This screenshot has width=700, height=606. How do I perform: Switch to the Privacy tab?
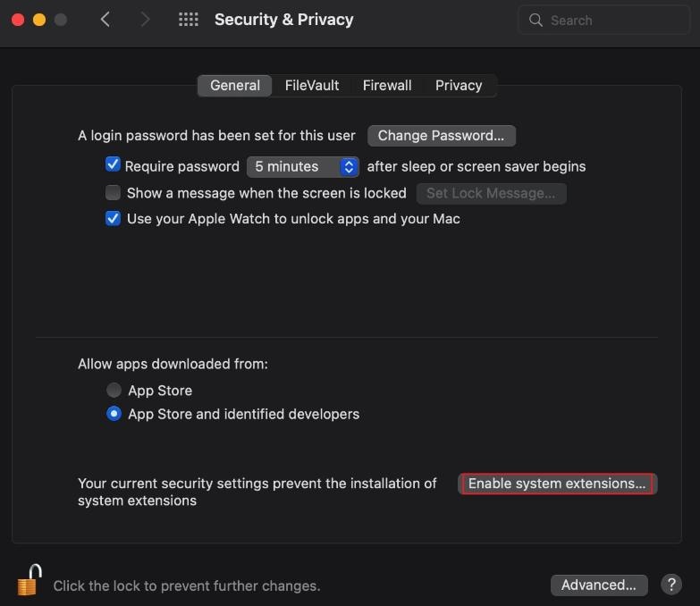[459, 85]
